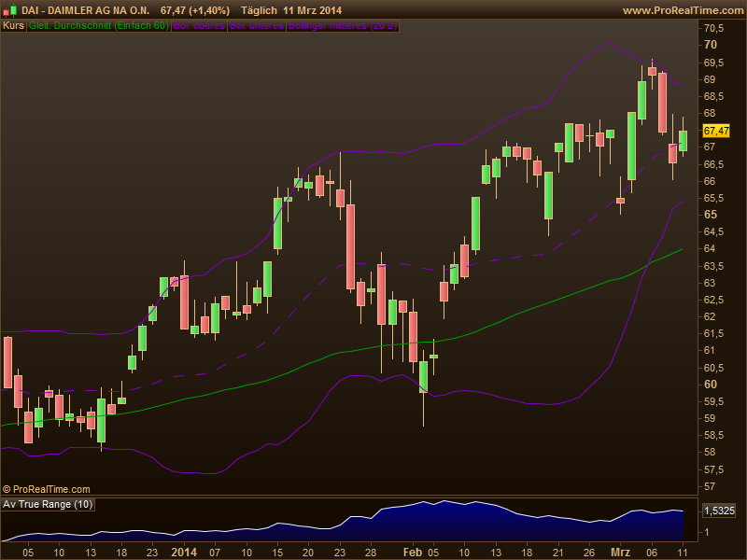Open the Av True Range (10) label
Screen dimensions: 747x560
tap(48, 504)
